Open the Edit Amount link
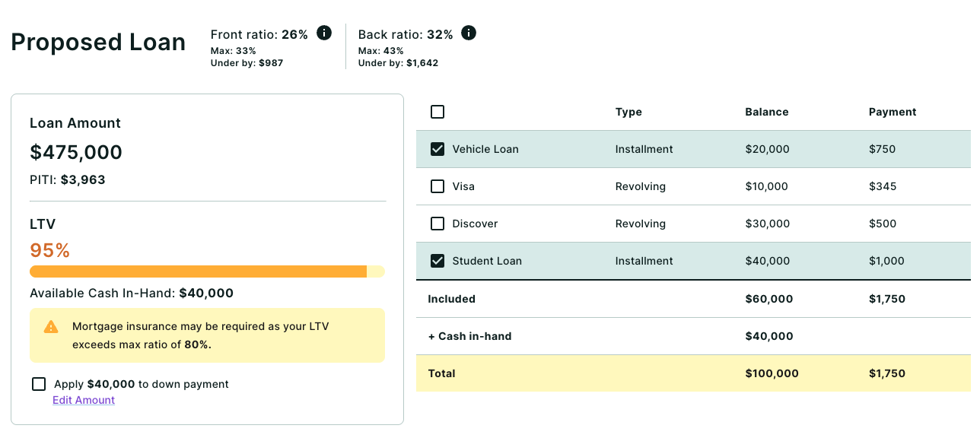980x438 pixels. [x=84, y=400]
